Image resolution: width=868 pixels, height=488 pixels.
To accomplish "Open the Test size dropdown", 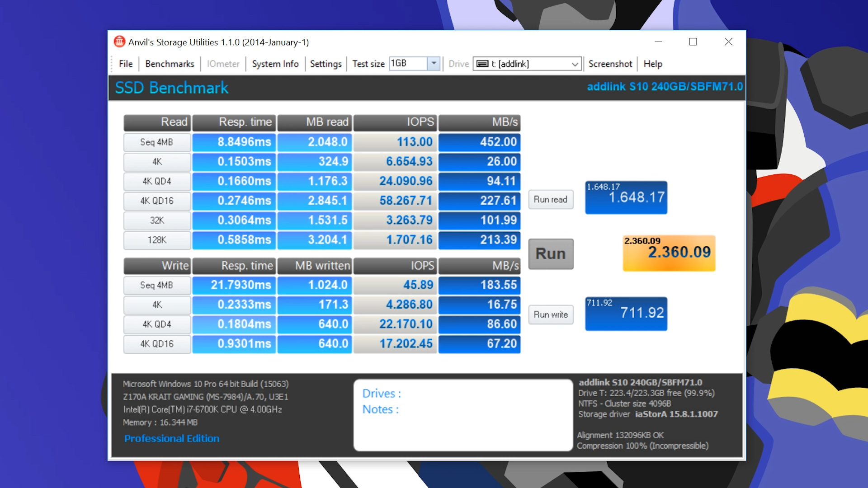I will (x=433, y=63).
